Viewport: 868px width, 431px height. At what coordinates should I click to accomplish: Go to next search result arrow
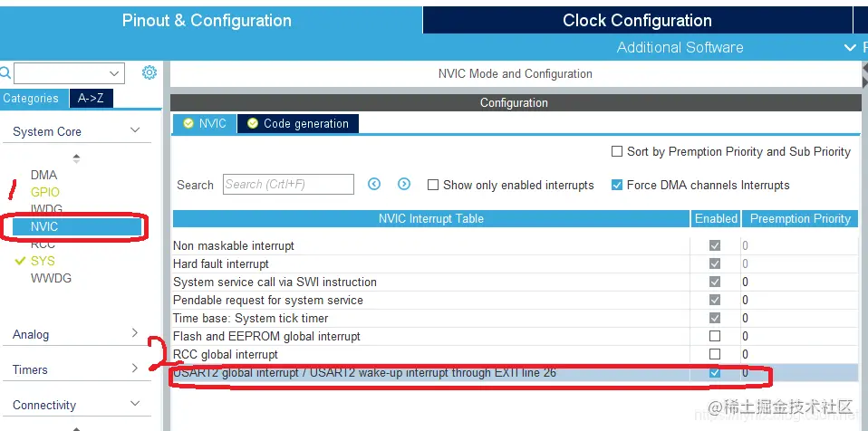pyautogui.click(x=404, y=184)
